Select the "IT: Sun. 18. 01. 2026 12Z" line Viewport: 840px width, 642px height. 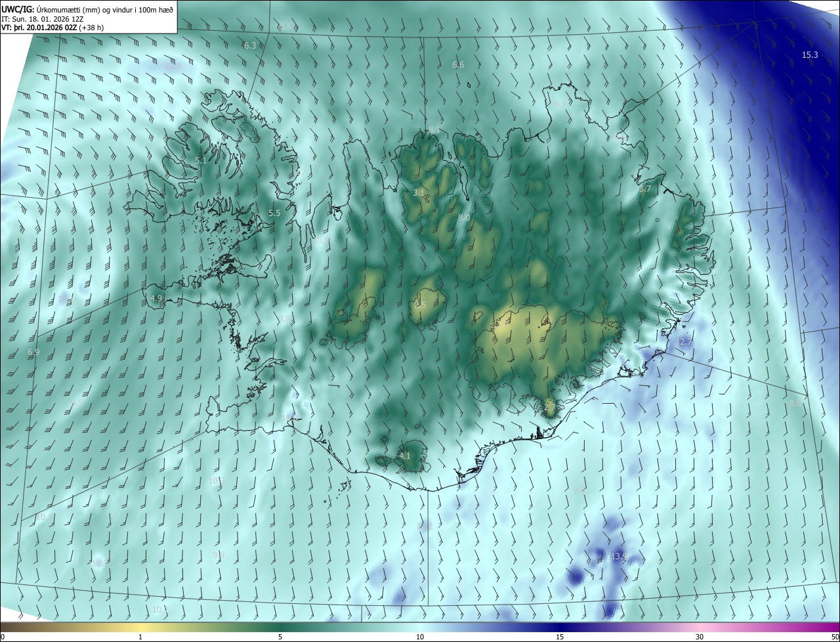(43, 18)
